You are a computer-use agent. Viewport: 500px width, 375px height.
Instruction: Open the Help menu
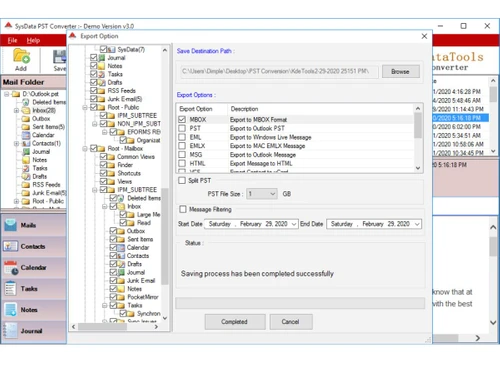click(33, 40)
